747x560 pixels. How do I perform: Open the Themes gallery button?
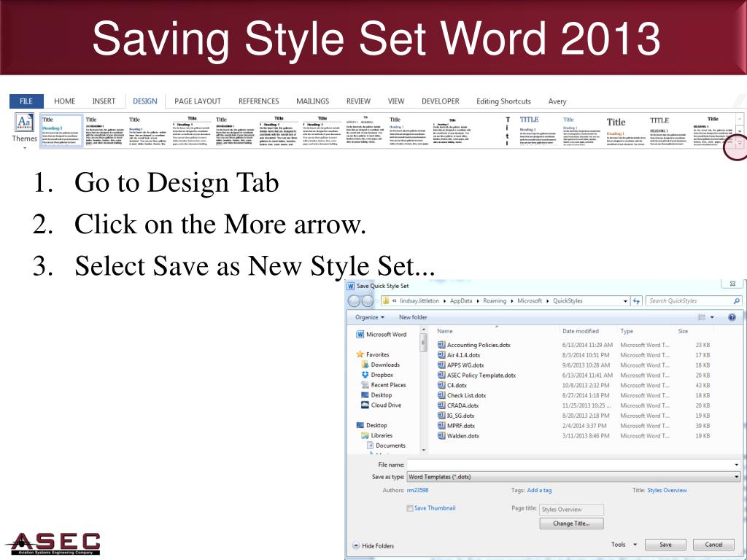click(x=24, y=130)
